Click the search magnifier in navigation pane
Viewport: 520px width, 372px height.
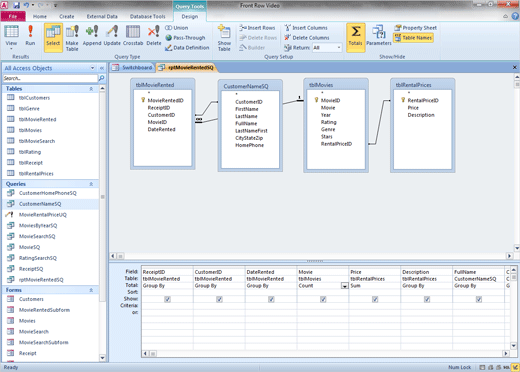click(101, 78)
